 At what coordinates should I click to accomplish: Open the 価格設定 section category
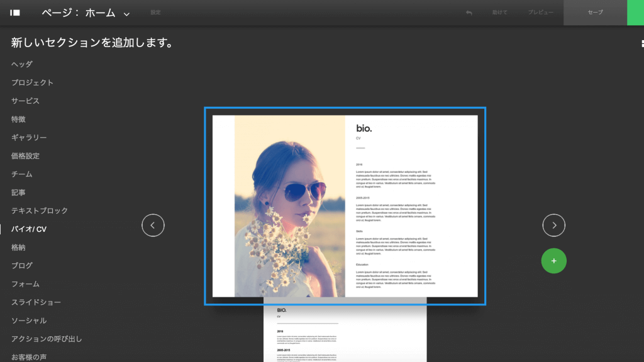[x=25, y=156]
